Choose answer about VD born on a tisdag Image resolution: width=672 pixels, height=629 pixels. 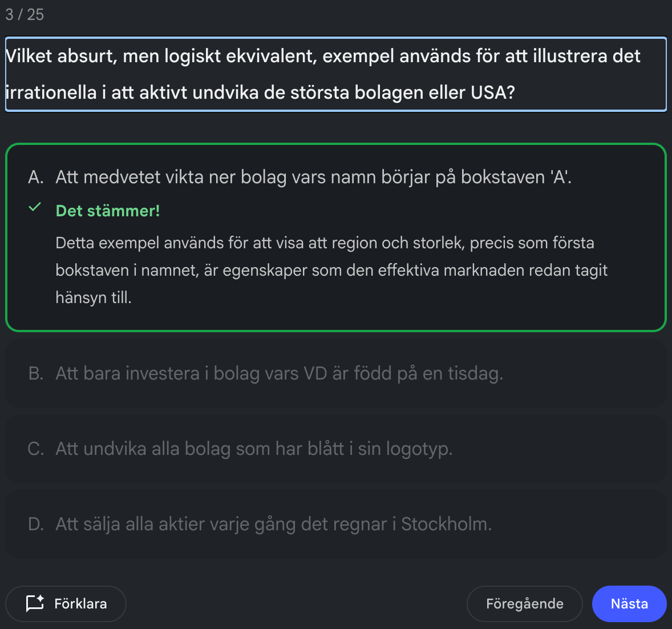point(279,374)
